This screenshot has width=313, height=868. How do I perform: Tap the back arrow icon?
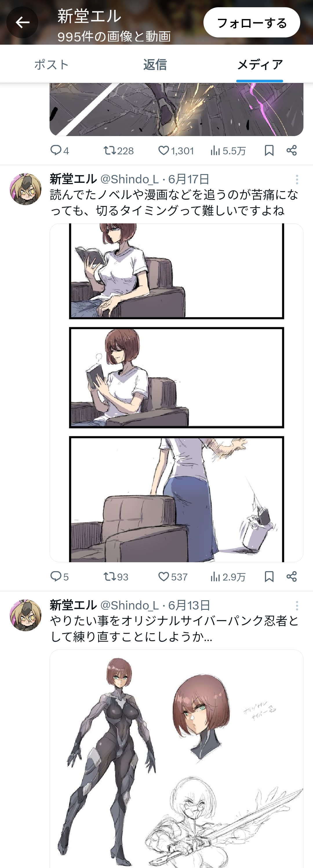(x=22, y=23)
